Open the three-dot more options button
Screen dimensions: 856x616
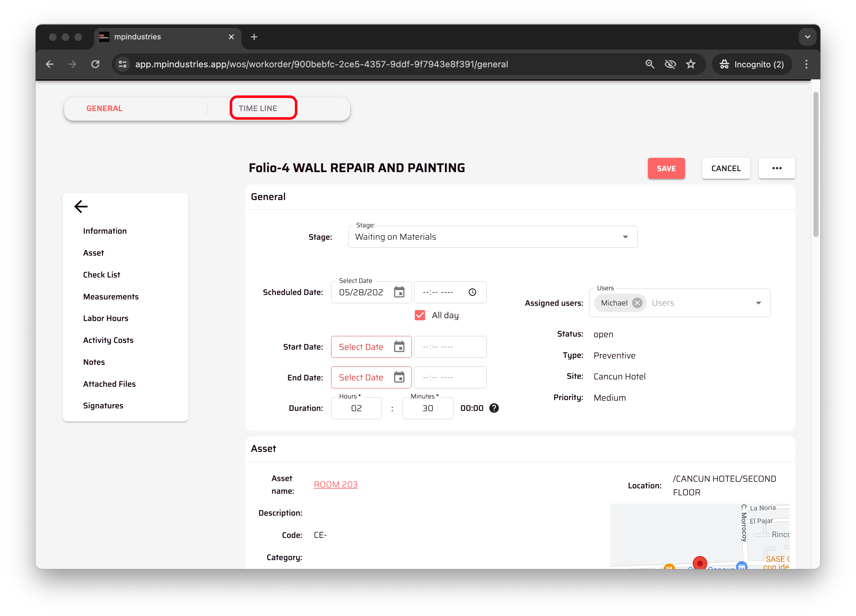pyautogui.click(x=776, y=168)
